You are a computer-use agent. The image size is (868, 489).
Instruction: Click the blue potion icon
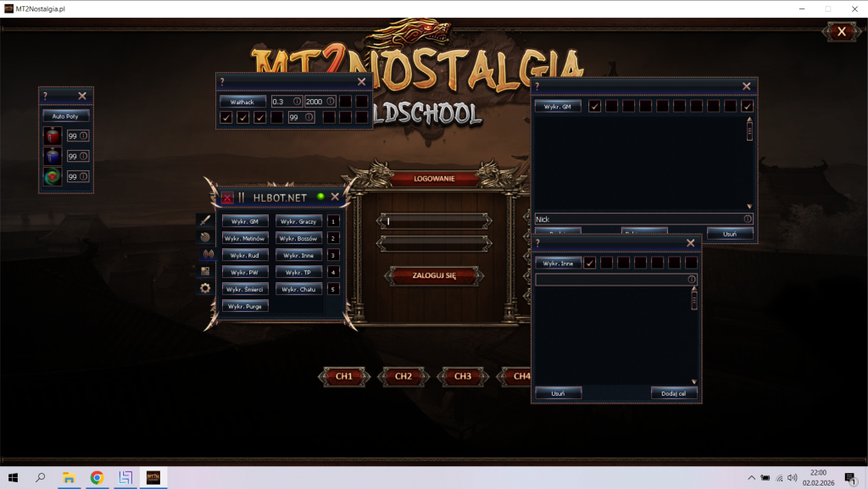pyautogui.click(x=53, y=156)
